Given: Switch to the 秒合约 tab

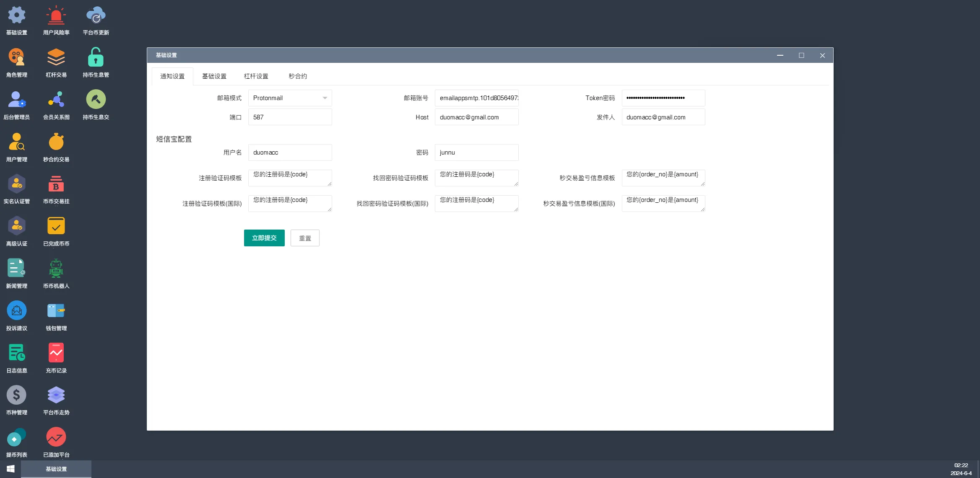Looking at the screenshot, I should click(297, 76).
